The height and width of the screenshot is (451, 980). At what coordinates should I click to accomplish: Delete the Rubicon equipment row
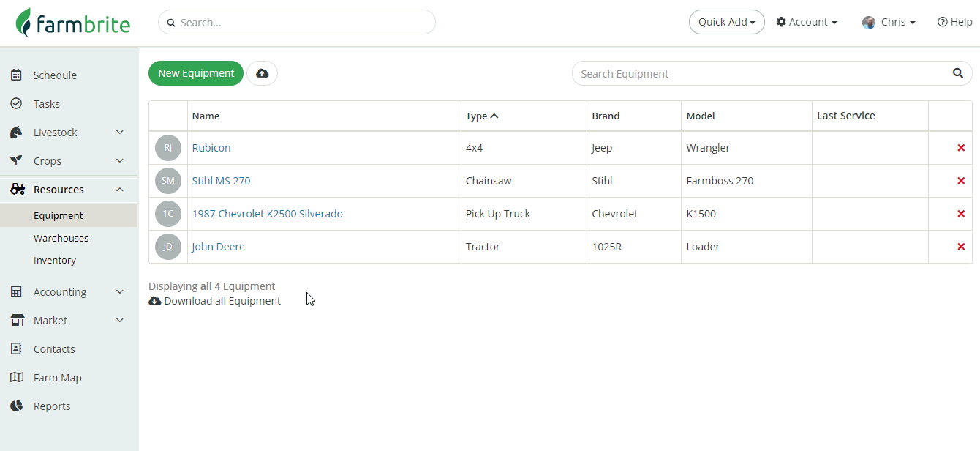click(961, 148)
